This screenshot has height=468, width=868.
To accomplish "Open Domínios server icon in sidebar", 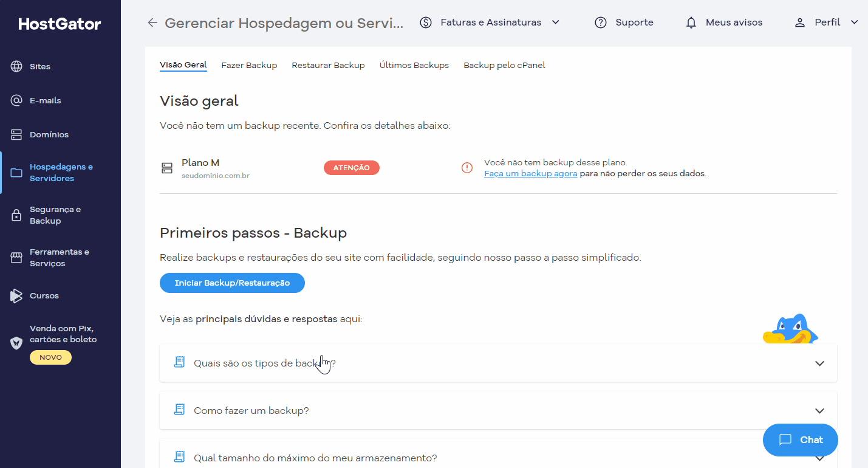I will [x=16, y=134].
